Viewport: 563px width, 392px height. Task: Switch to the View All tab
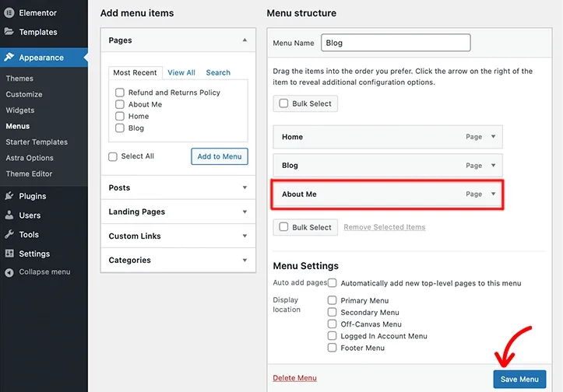[181, 72]
